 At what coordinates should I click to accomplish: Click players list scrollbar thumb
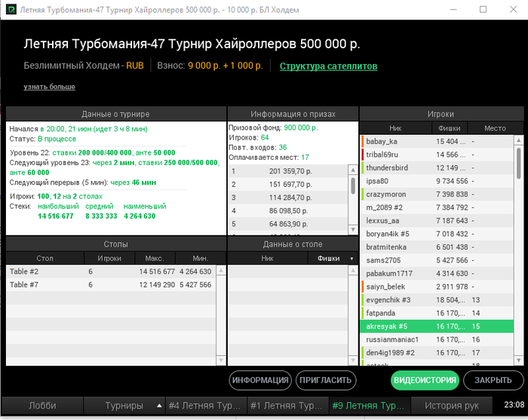point(519,163)
